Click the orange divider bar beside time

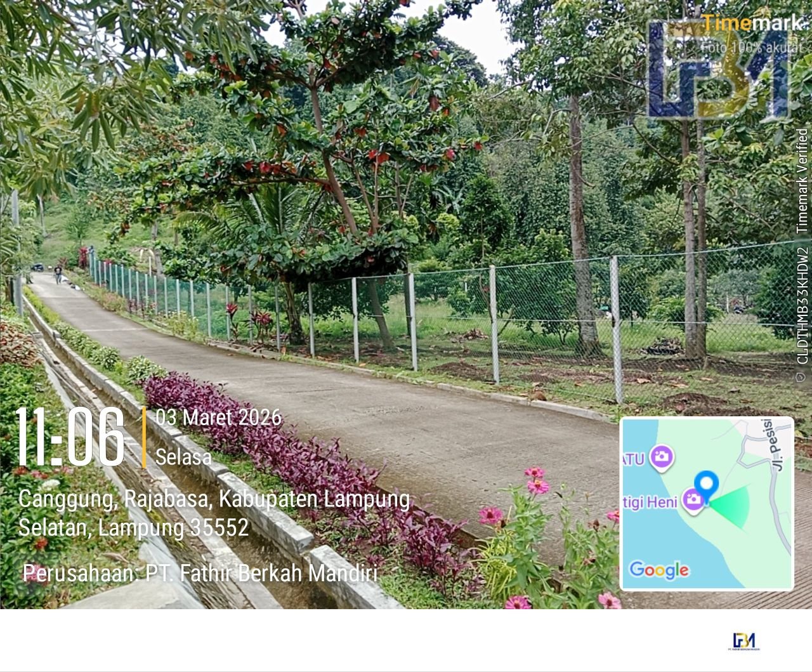pos(144,438)
